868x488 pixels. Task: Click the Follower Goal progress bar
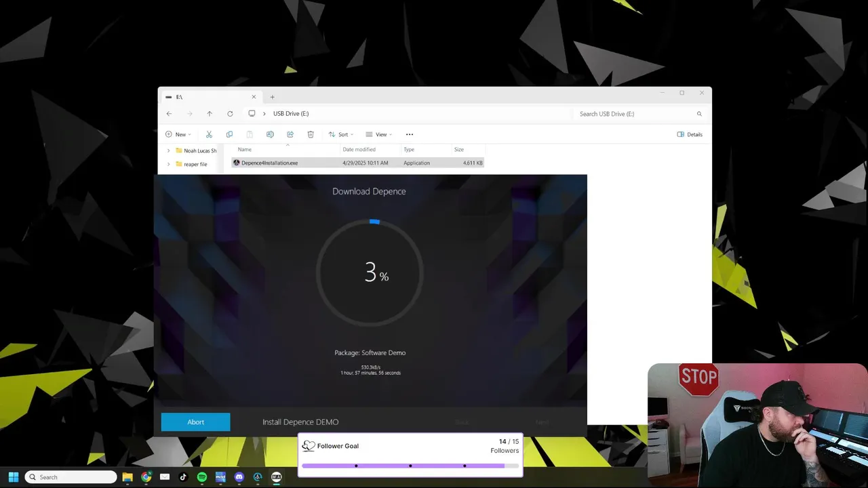[x=410, y=466]
